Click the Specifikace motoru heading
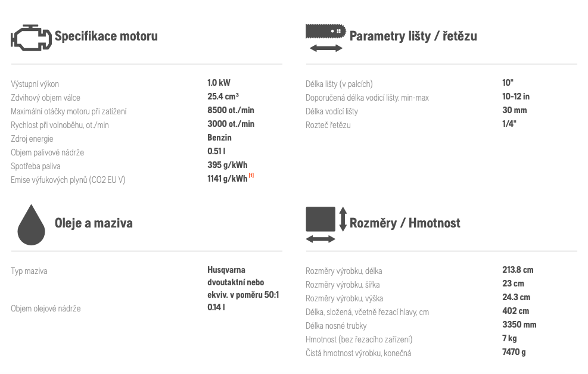 [x=106, y=36]
